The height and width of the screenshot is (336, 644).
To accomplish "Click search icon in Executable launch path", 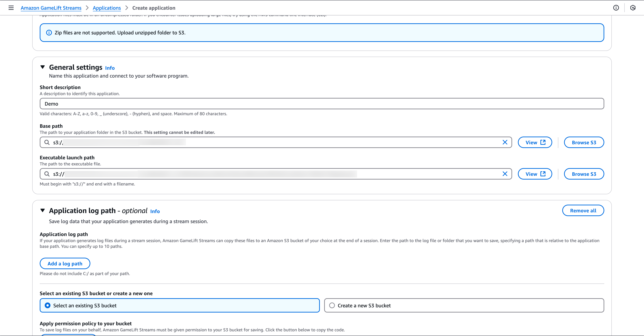I will [47, 174].
